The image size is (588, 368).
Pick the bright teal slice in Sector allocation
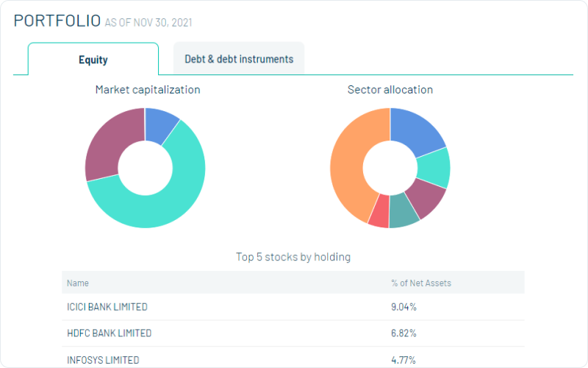click(x=436, y=168)
